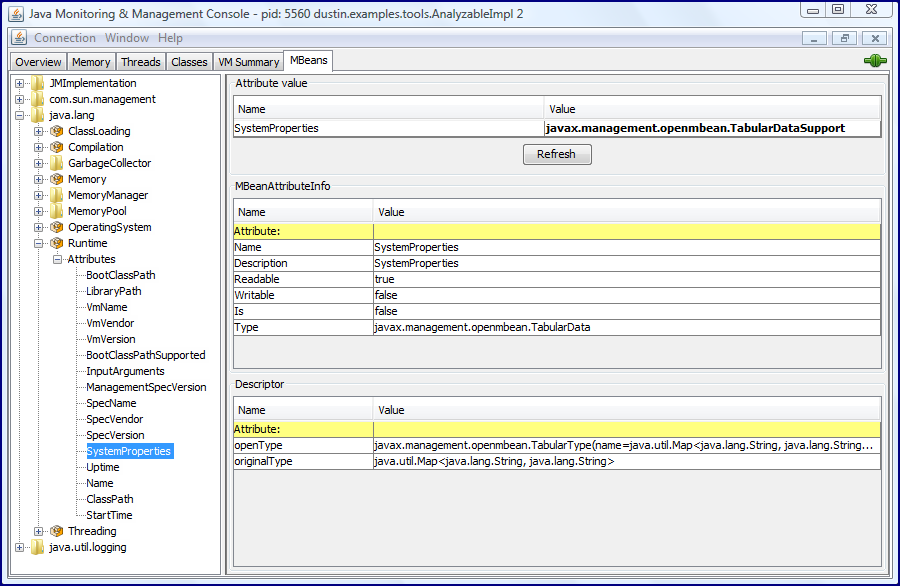The height and width of the screenshot is (586, 900).
Task: Switch to the Overview tab
Action: pos(38,62)
